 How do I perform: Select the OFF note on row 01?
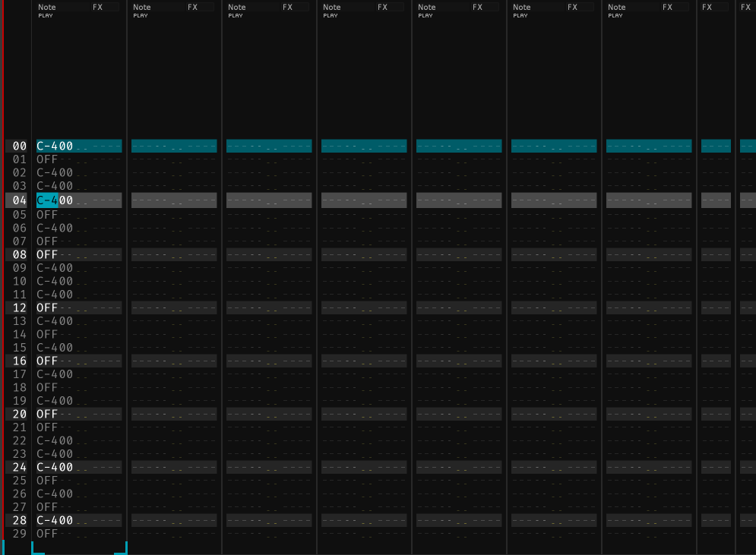tap(47, 159)
